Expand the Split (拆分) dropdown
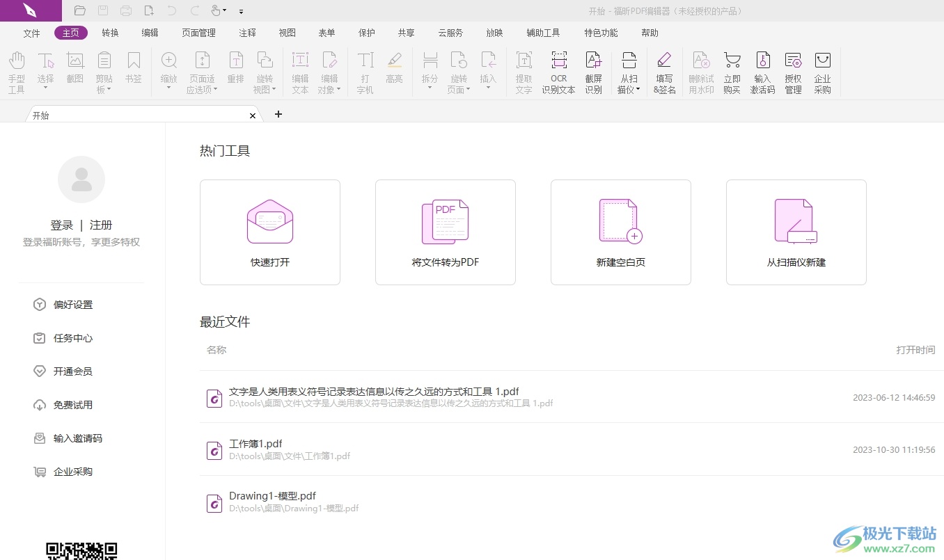Screen dimensions: 944x560 [x=430, y=89]
